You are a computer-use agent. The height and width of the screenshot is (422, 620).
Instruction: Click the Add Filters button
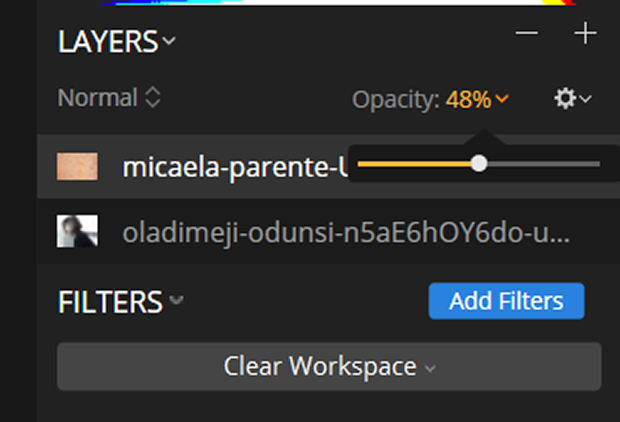(507, 301)
